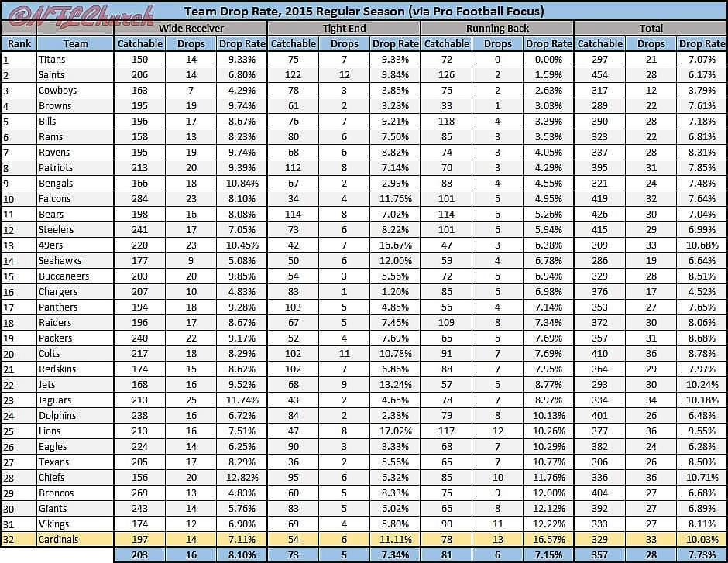
Task: Select the Rank column header
Action: click(19, 43)
